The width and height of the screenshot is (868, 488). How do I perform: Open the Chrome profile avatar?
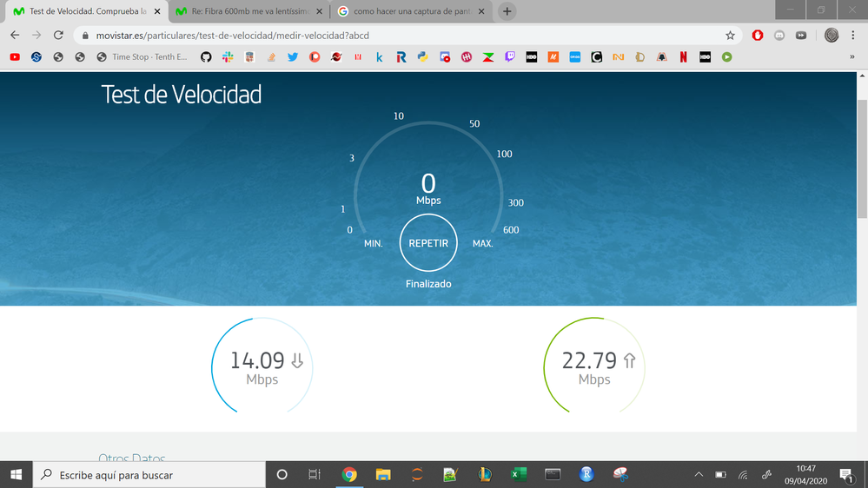coord(831,36)
